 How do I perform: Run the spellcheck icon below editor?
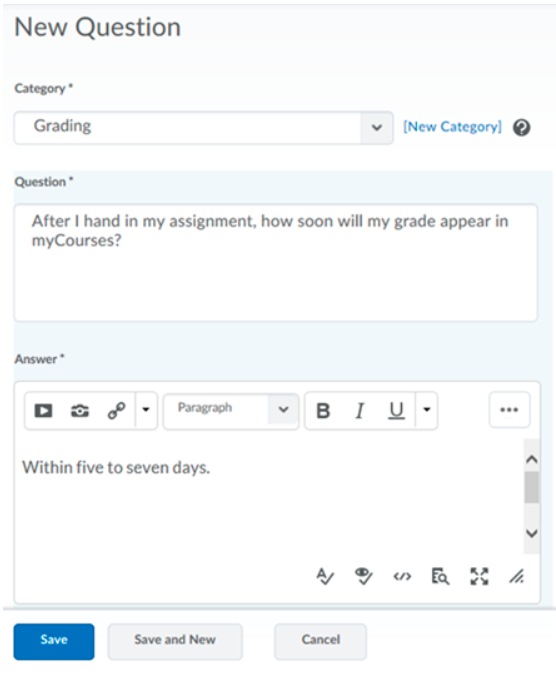tap(325, 576)
